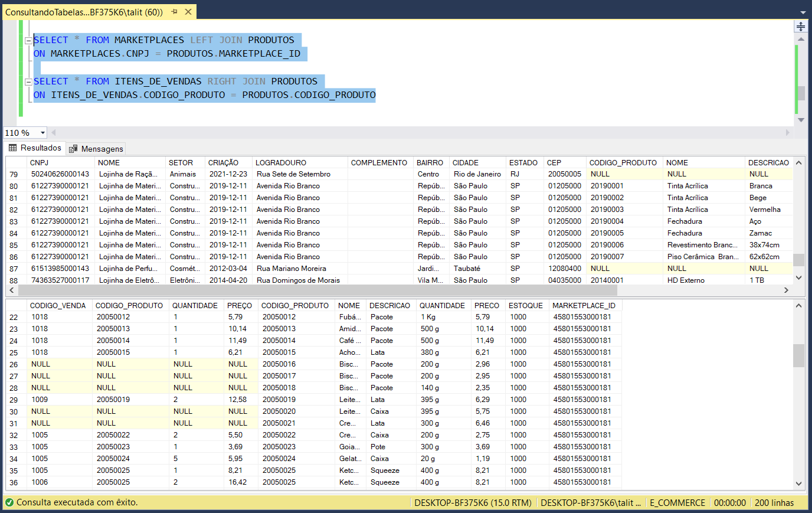Click the cell 'Revestimento Branc...'
This screenshot has width=812, height=513.
tap(704, 245)
